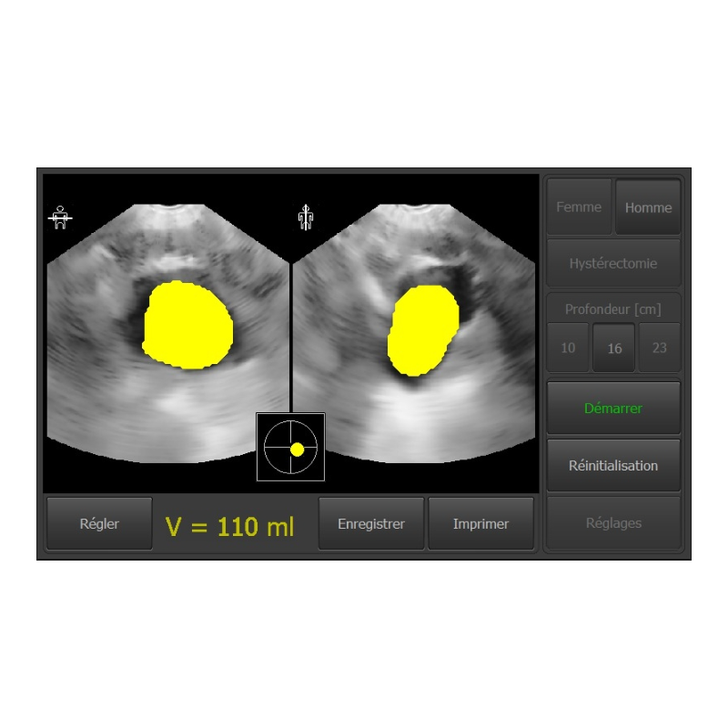Click the probe aiming crosshair indicator
This screenshot has width=728, height=728.
point(290,447)
